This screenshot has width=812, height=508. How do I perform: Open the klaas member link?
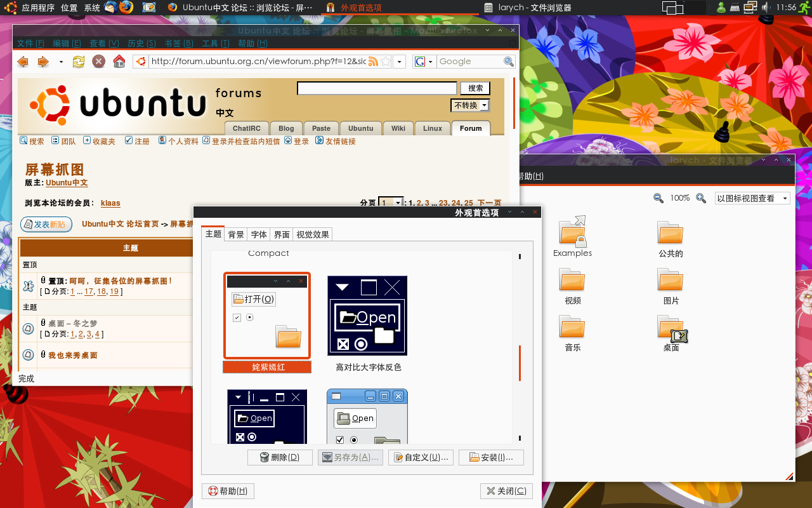[110, 203]
